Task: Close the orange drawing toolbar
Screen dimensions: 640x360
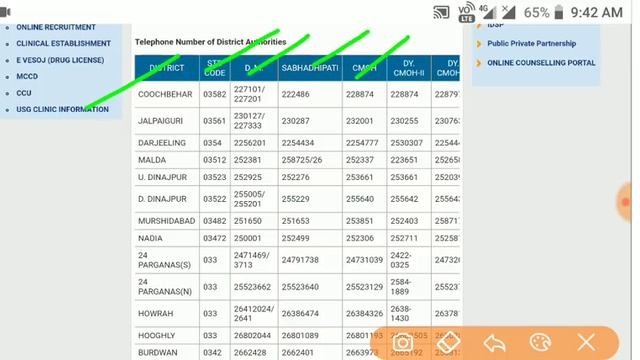Action: tap(586, 342)
